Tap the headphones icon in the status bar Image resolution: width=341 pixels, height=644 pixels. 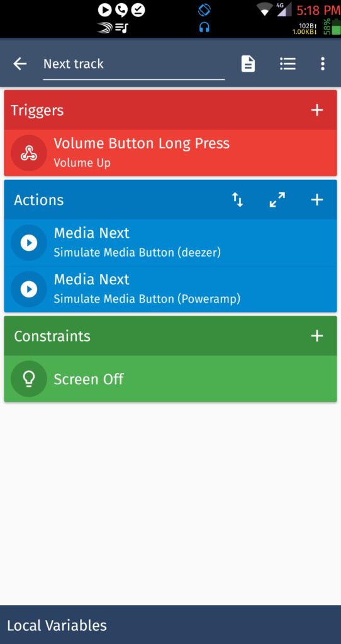tap(204, 27)
